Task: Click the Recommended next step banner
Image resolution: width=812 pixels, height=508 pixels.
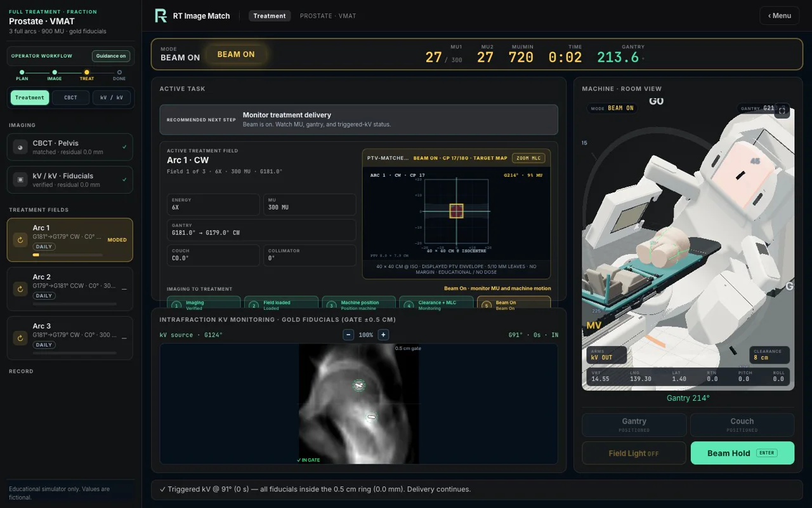Action: pyautogui.click(x=359, y=119)
